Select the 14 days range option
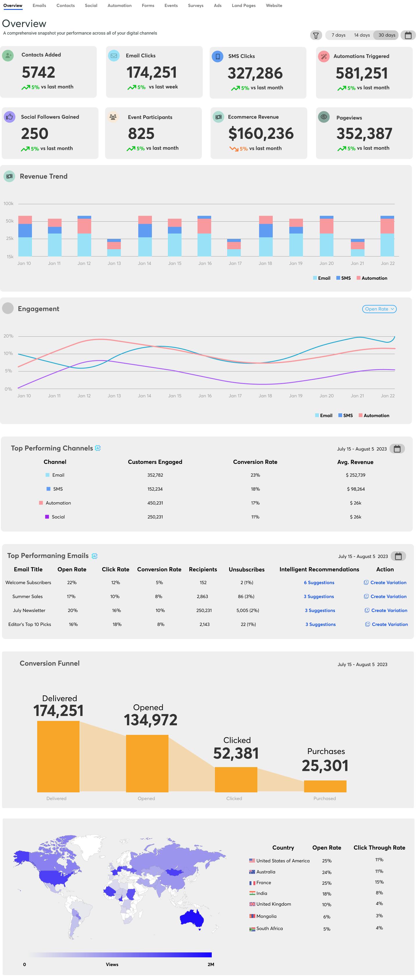The image size is (420, 980). pos(362,35)
